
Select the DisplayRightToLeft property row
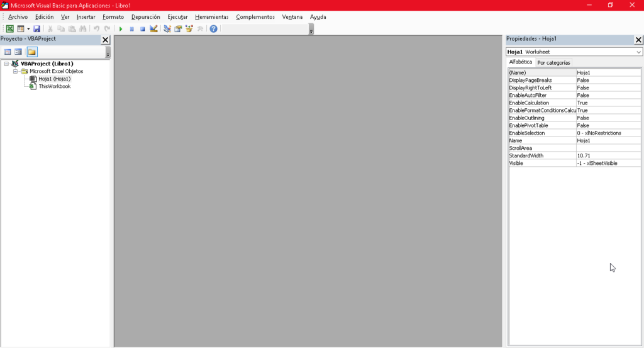click(x=575, y=88)
